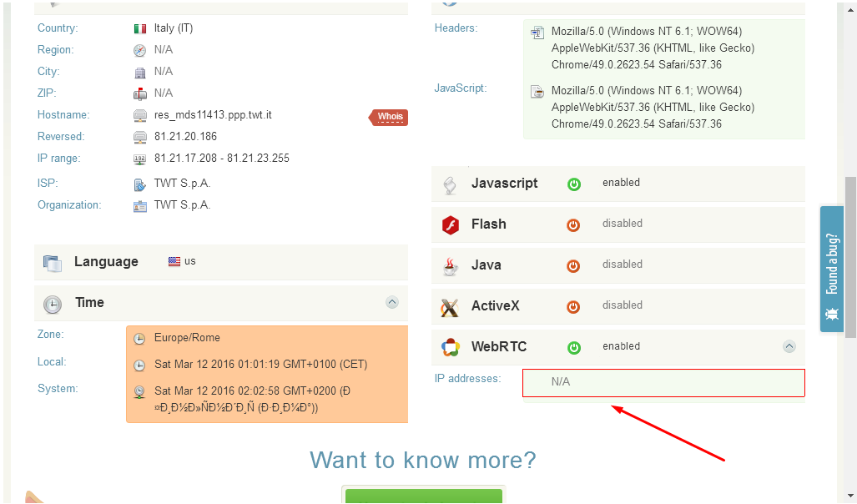Click the Time clock icon
This screenshot has height=504, width=857.
click(x=53, y=304)
